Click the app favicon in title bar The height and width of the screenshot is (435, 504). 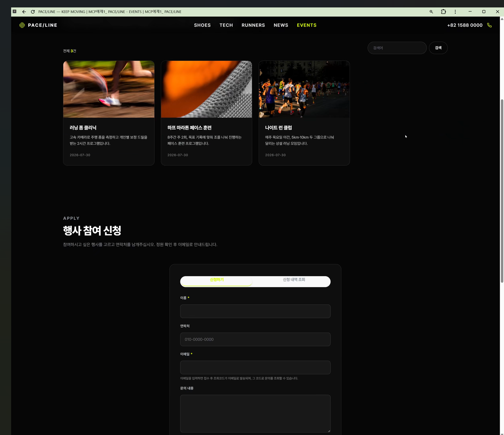[x=15, y=11]
